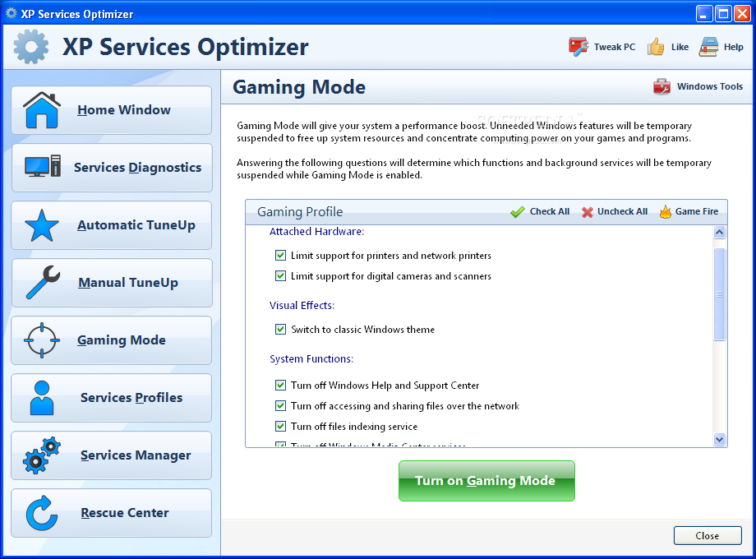This screenshot has height=559, width=756.
Task: Click the Close button at bottom right
Action: pos(708,535)
